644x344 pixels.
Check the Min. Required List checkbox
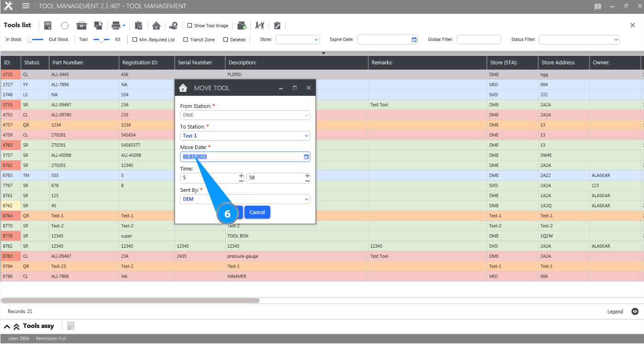[x=135, y=40]
